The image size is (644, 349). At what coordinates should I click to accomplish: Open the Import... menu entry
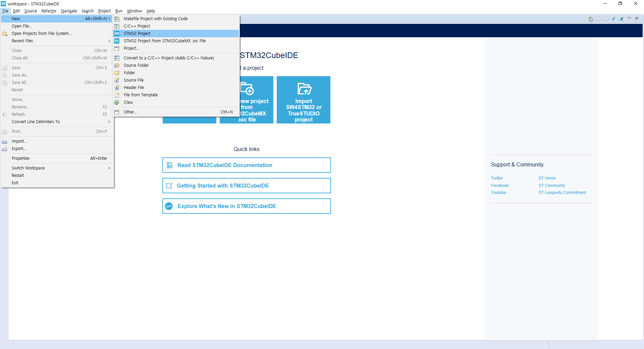coord(19,141)
